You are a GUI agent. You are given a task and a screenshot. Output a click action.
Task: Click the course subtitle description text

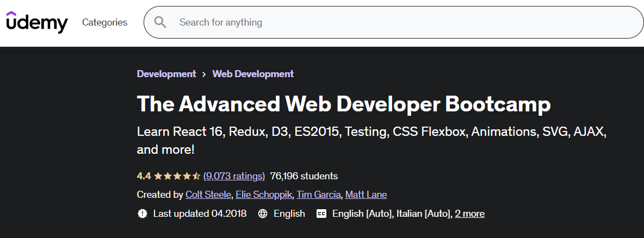371,140
